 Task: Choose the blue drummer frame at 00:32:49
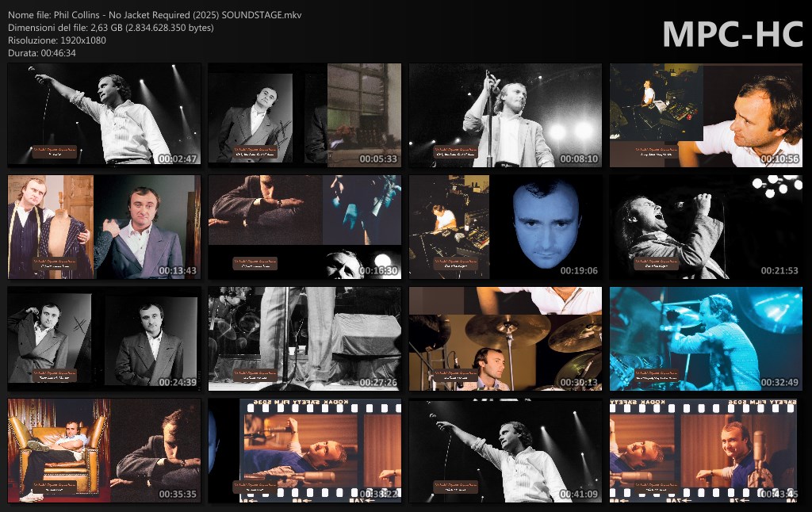tap(706, 338)
